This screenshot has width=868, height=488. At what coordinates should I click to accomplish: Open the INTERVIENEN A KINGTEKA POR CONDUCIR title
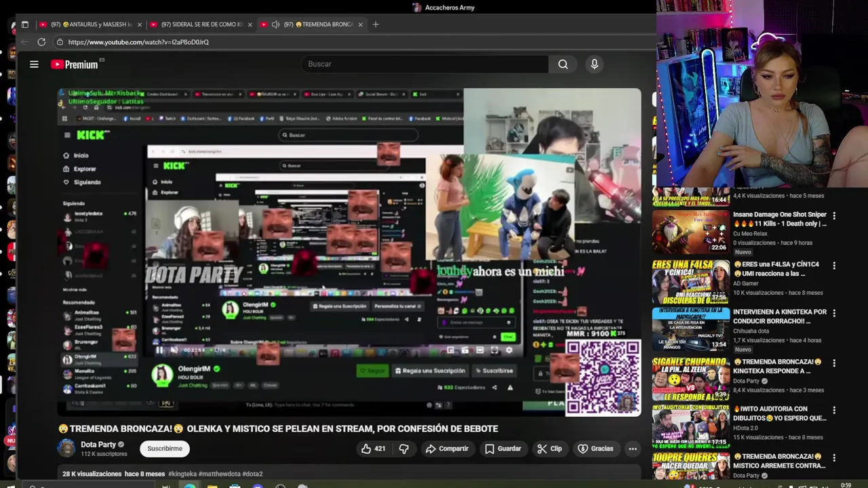click(x=780, y=317)
